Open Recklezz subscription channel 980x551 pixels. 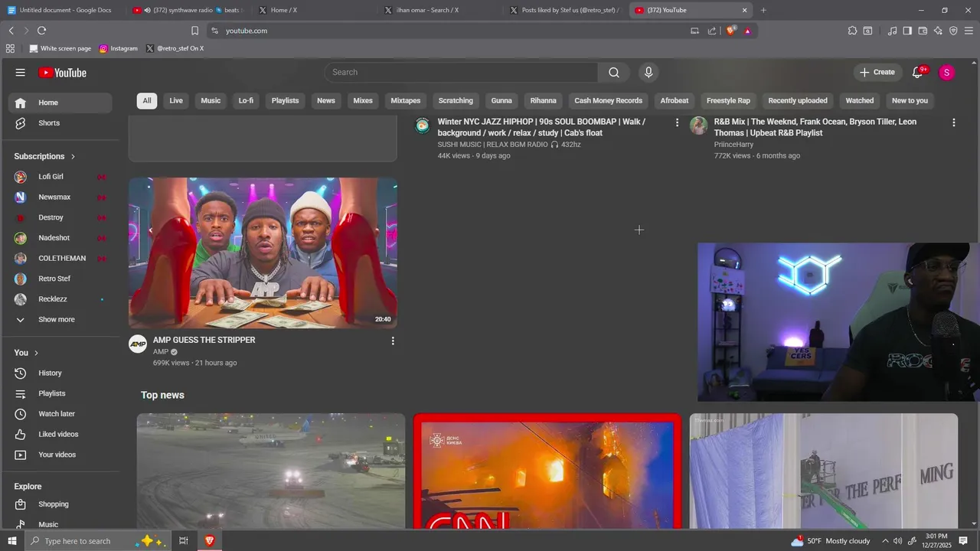click(59, 299)
